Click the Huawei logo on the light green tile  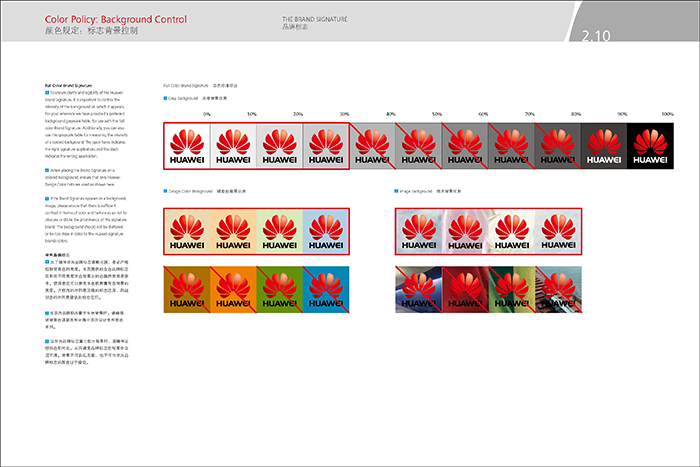click(278, 231)
